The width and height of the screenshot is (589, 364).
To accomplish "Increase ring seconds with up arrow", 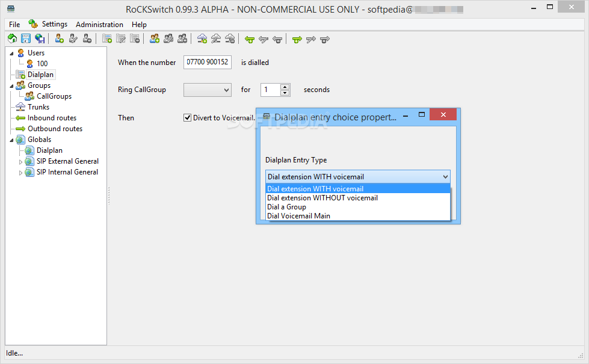I will click(x=285, y=87).
